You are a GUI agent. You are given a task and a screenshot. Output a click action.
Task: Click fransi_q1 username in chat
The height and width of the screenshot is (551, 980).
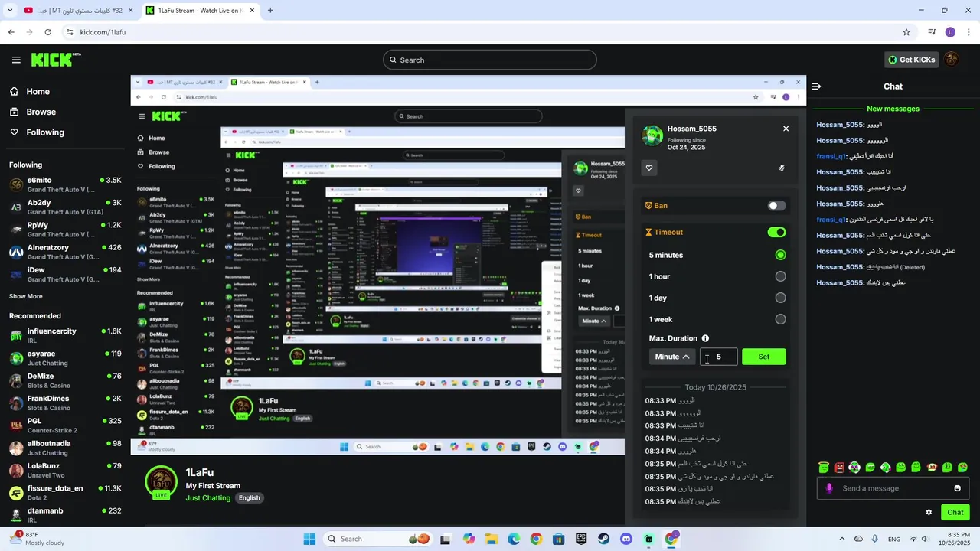click(831, 156)
